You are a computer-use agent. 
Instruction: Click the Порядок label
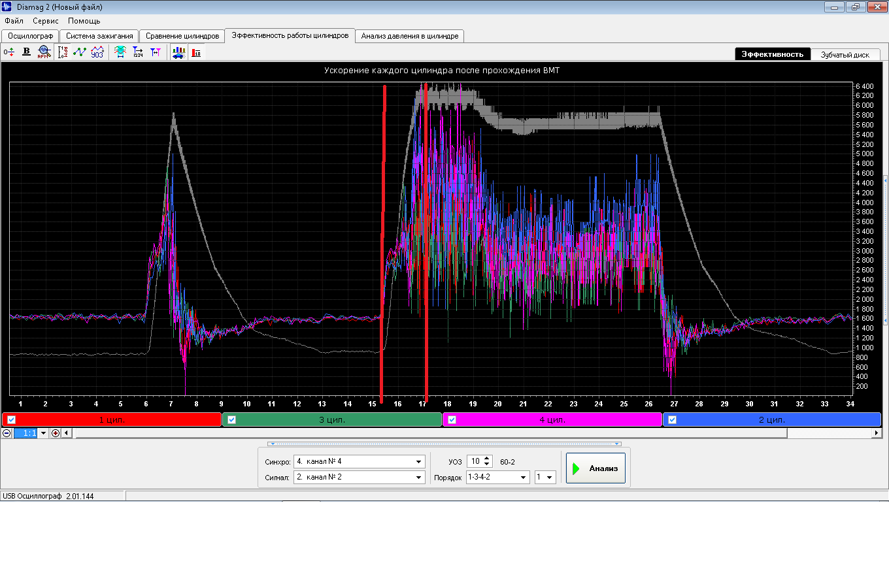(x=448, y=478)
